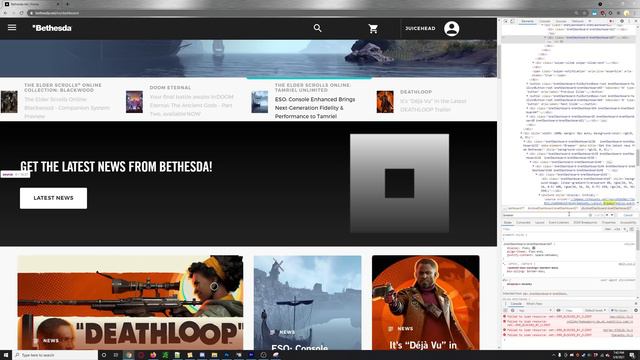Switch to the DOM Breakpoints pane tab
Viewport: 640px width, 360px height.
click(x=585, y=222)
